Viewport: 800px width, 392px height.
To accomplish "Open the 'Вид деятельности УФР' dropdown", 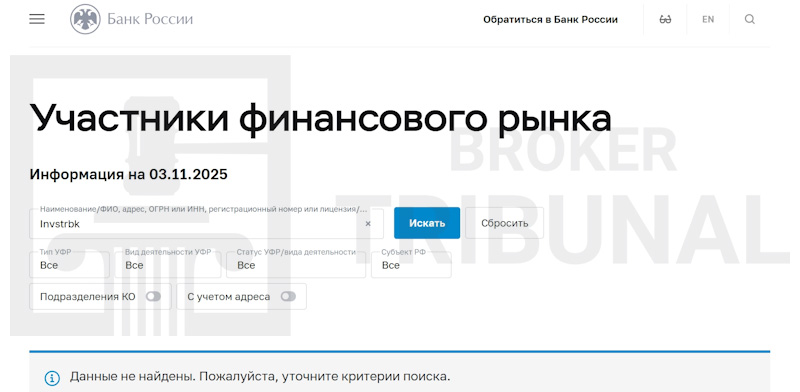I will pyautogui.click(x=168, y=264).
